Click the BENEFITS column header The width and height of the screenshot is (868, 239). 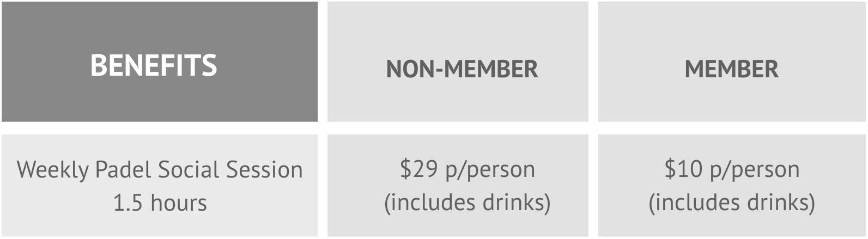pyautogui.click(x=154, y=66)
